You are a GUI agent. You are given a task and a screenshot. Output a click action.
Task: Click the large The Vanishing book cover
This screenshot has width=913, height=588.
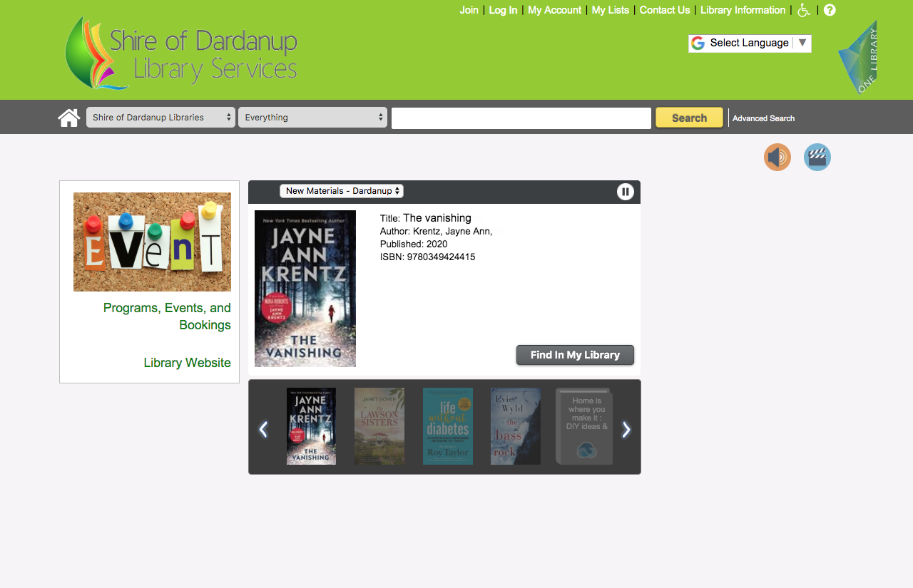point(305,289)
